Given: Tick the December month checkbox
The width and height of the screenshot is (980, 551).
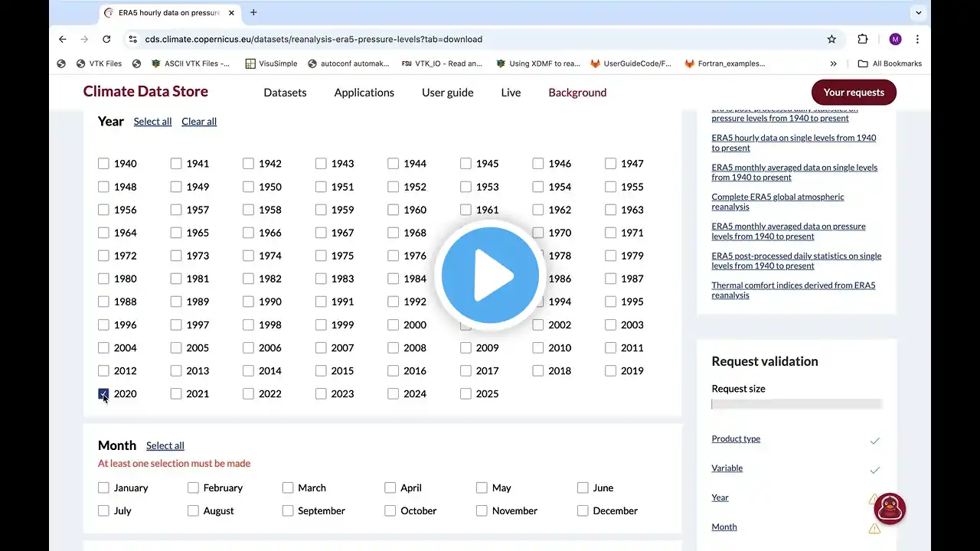Looking at the screenshot, I should [x=583, y=511].
